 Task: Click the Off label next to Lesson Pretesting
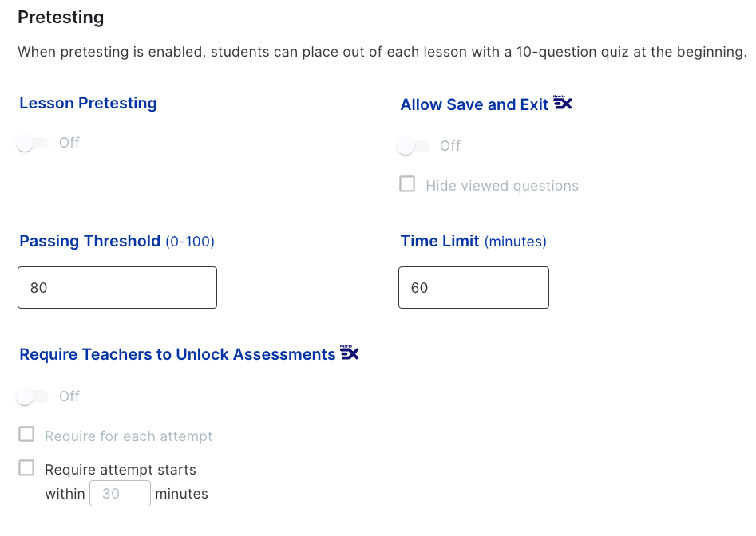point(69,143)
